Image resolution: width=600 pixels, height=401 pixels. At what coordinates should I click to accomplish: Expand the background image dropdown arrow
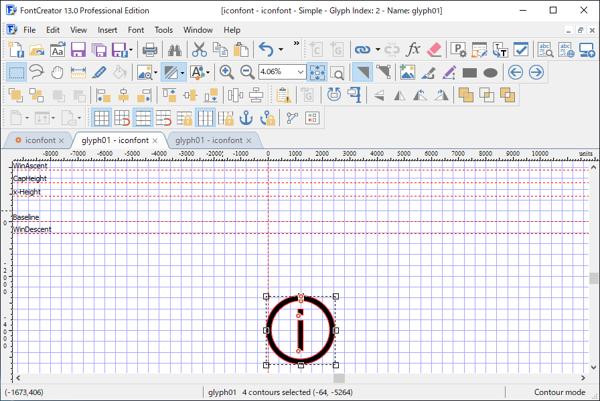[x=155, y=72]
